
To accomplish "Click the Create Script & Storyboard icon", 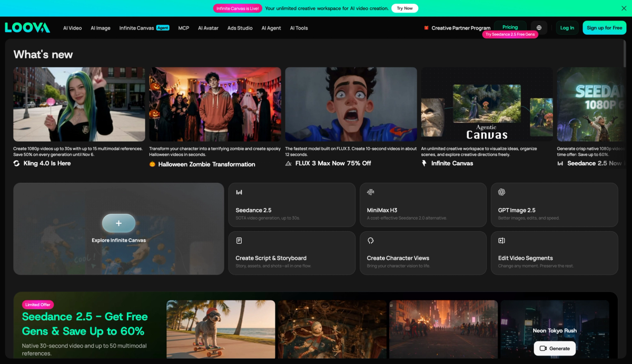I will 239,241.
